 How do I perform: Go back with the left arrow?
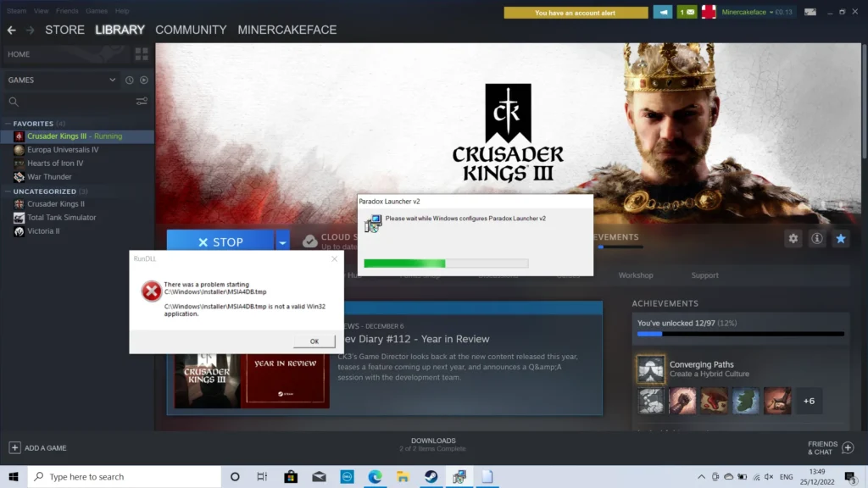pyautogui.click(x=12, y=30)
